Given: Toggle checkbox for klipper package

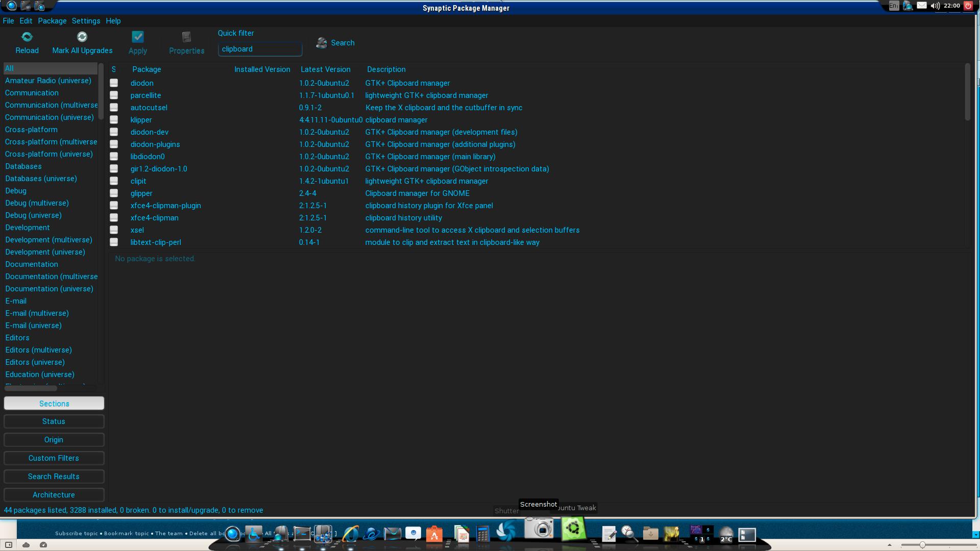Looking at the screenshot, I should [113, 119].
